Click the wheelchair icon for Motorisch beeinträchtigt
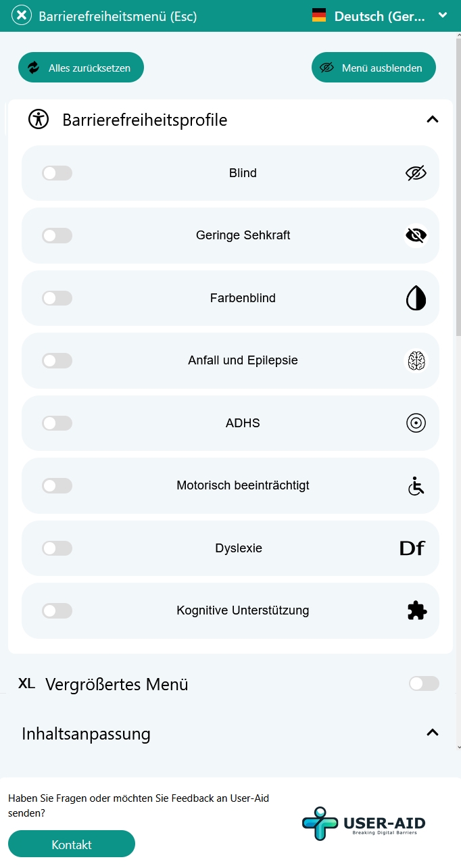This screenshot has width=461, height=868. point(416,485)
